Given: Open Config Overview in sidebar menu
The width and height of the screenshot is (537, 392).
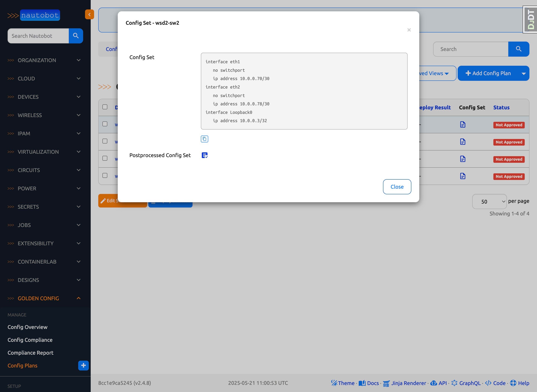Looking at the screenshot, I should pyautogui.click(x=28, y=327).
